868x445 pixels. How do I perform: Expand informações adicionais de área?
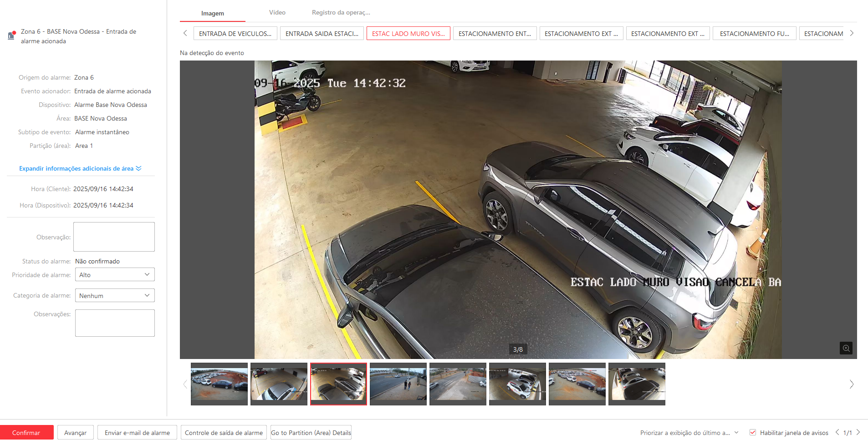[x=80, y=168]
